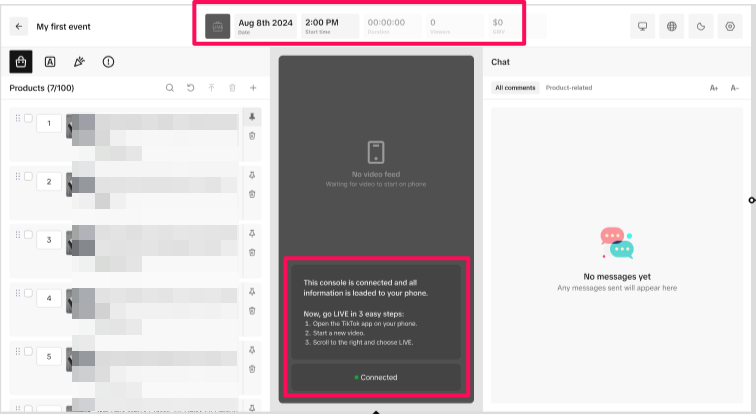This screenshot has height=414, width=756.
Task: Go back using the arrow beside My first event
Action: pyautogui.click(x=19, y=27)
